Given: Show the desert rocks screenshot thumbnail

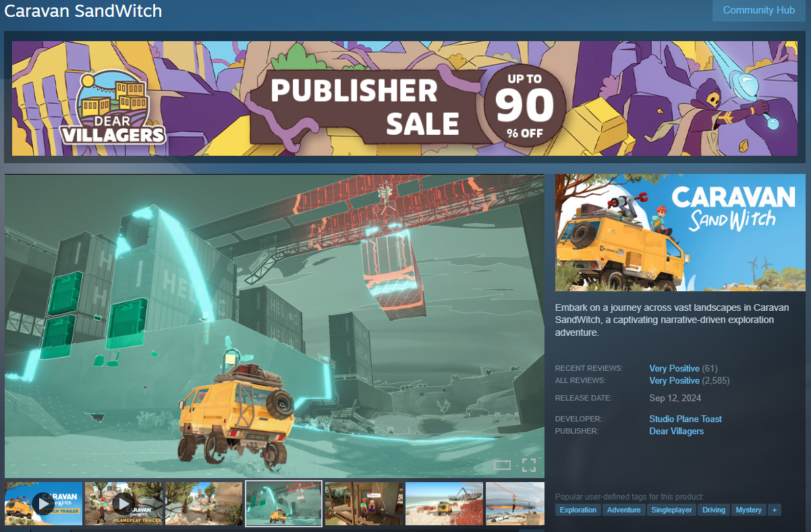Looking at the screenshot, I should coord(204,504).
